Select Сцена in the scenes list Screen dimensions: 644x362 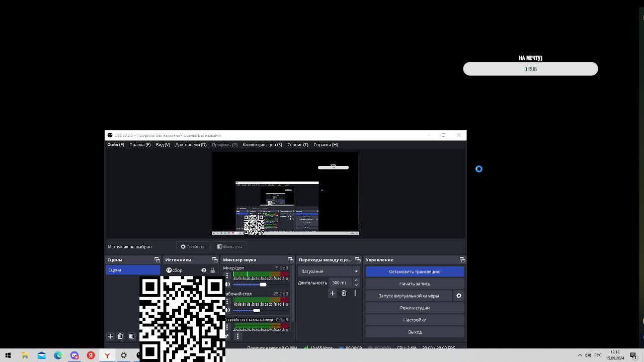pyautogui.click(x=133, y=270)
